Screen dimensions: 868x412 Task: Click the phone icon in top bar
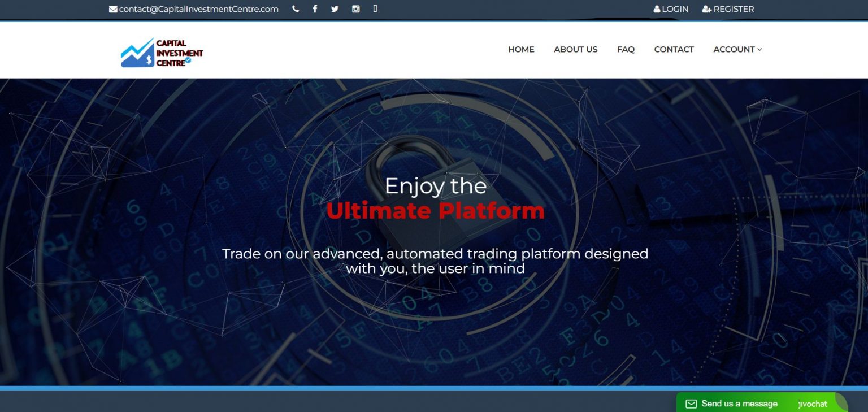(x=296, y=9)
